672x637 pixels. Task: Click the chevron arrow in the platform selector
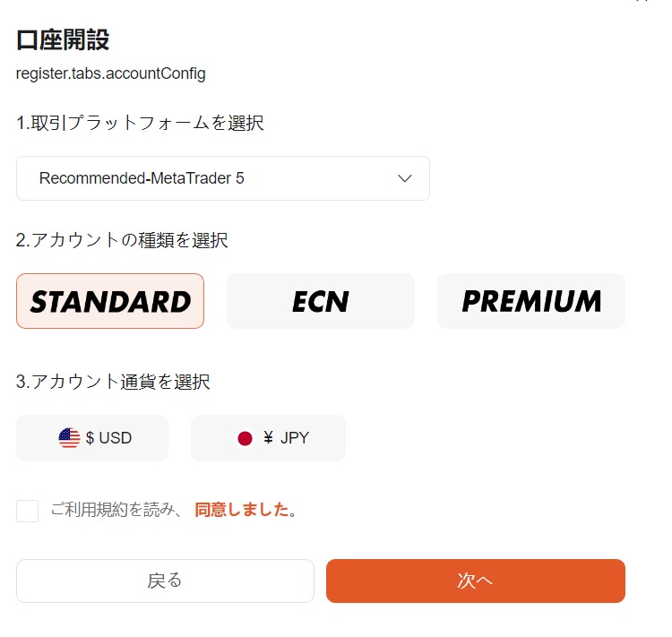tap(405, 178)
